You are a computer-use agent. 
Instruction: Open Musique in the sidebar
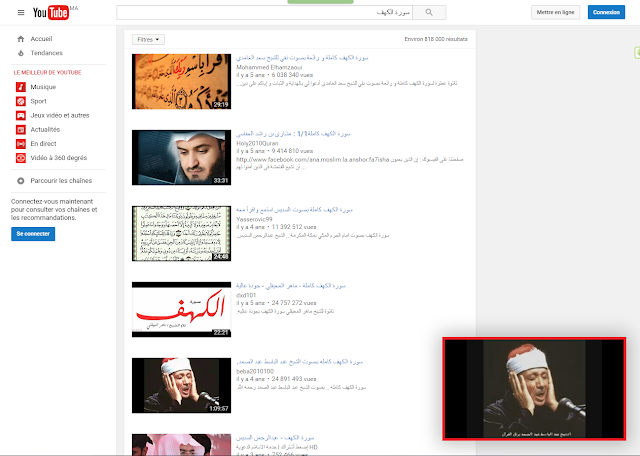tap(43, 87)
